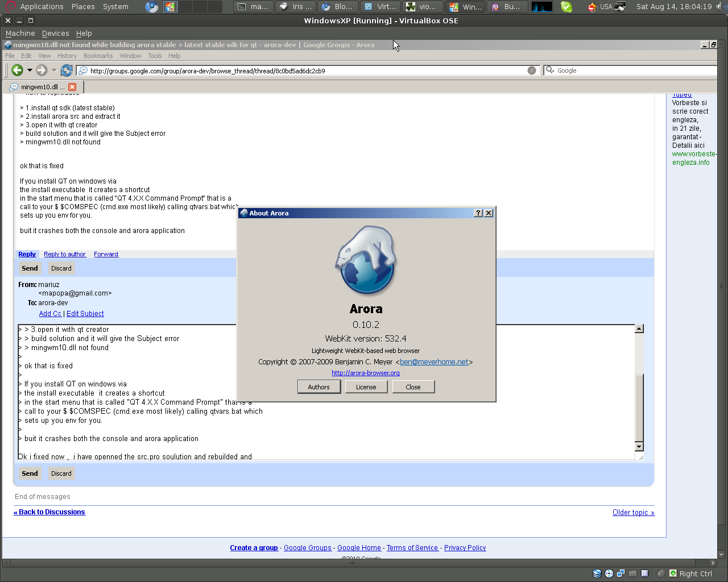Open the Tools menu in Arora

pyautogui.click(x=155, y=56)
